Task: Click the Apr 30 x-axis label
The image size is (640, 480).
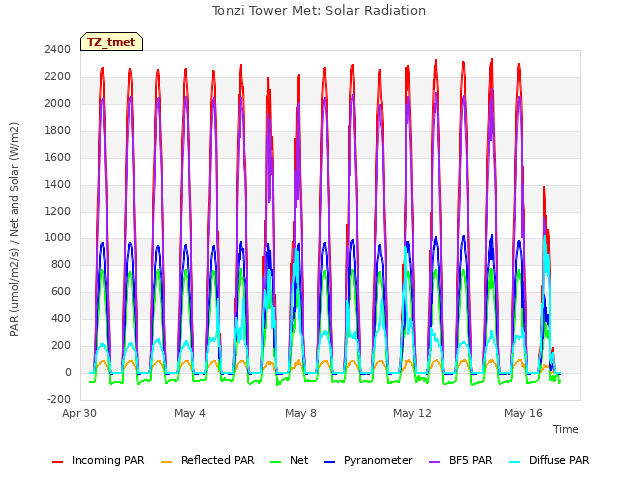Action: (x=79, y=413)
